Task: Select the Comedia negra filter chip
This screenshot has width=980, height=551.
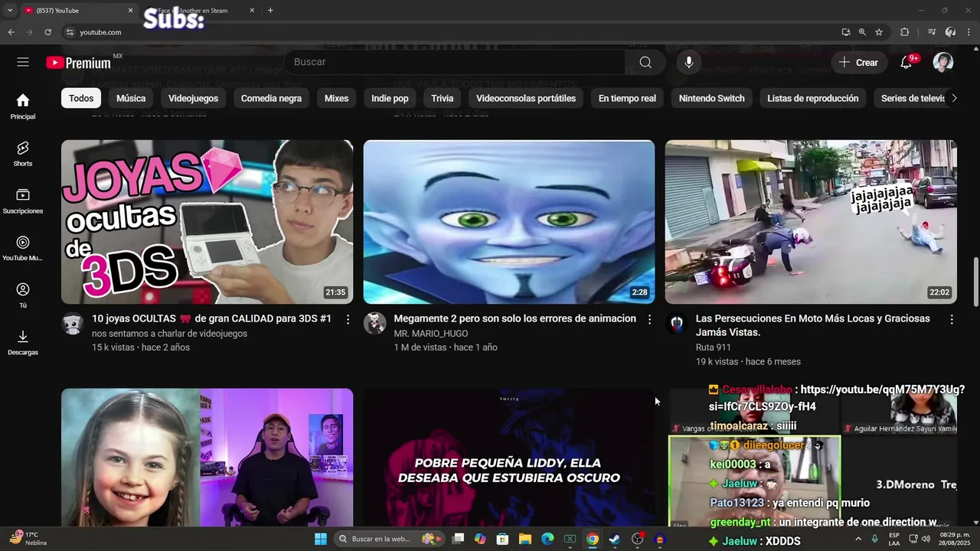Action: [271, 98]
